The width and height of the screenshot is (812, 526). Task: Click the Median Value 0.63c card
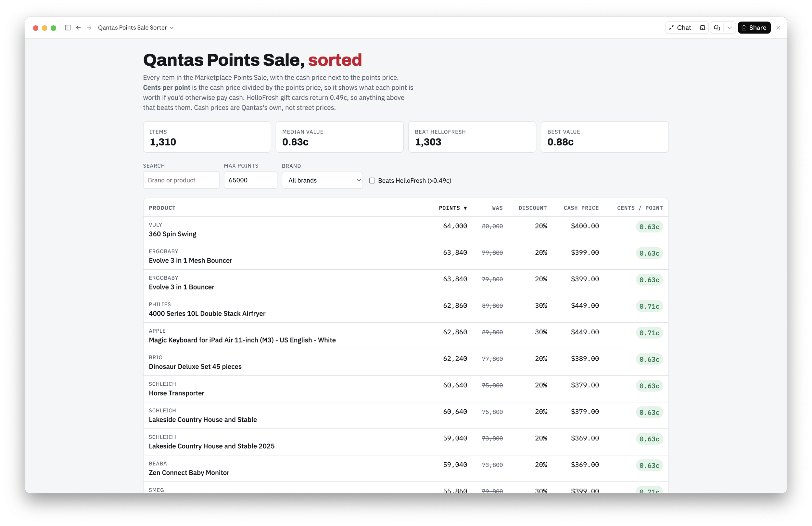[339, 137]
